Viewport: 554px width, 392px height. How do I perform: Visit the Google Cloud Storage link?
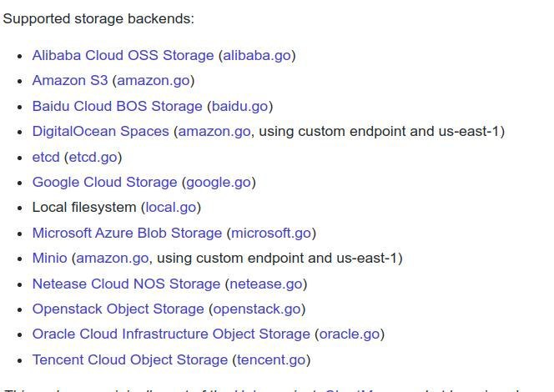(x=104, y=182)
